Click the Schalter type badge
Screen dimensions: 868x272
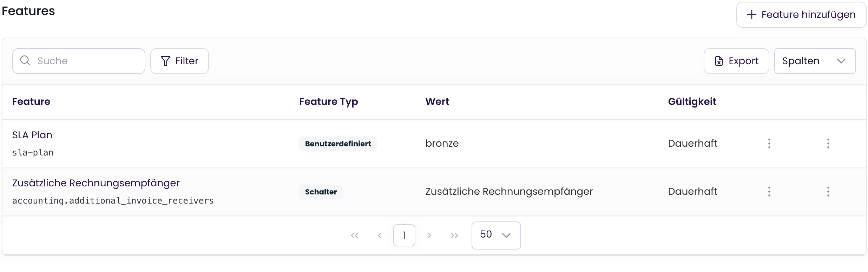coord(321,192)
